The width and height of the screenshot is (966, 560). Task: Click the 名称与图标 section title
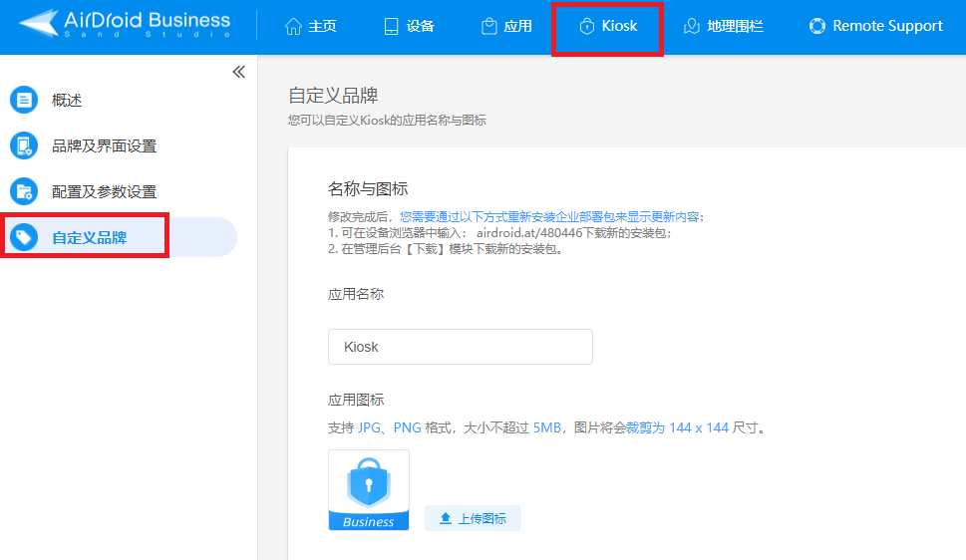[368, 189]
